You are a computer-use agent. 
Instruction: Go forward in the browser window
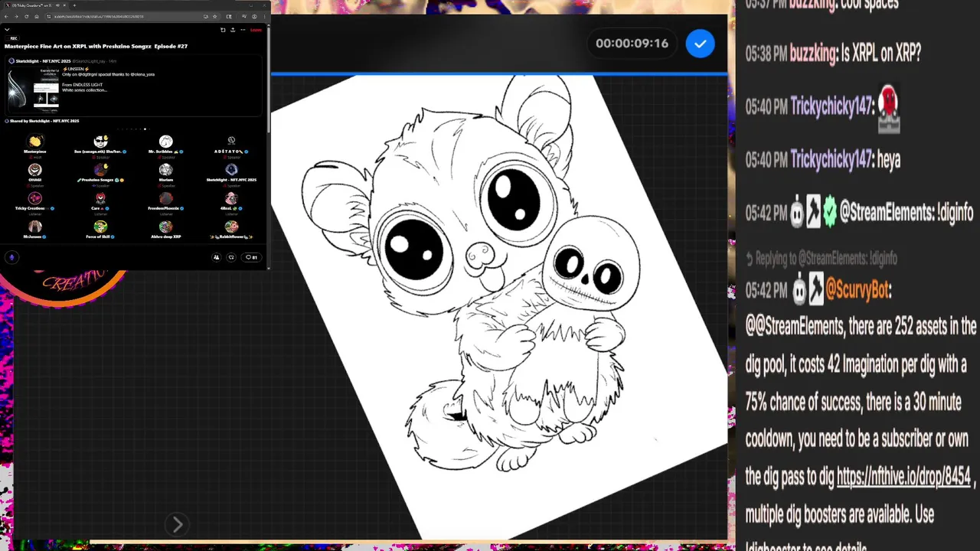click(x=16, y=16)
